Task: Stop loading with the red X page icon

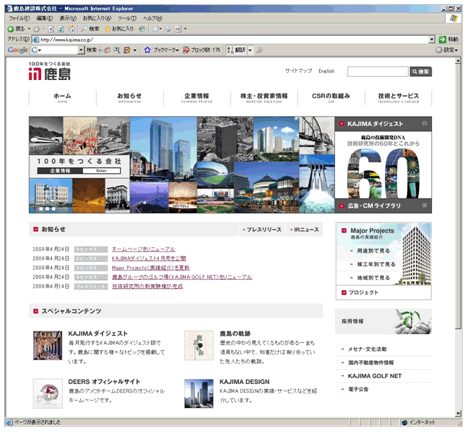Action: 51,29
